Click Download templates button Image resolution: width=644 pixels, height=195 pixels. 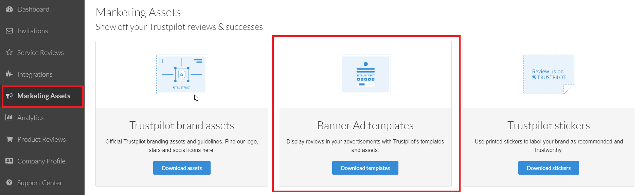point(365,168)
